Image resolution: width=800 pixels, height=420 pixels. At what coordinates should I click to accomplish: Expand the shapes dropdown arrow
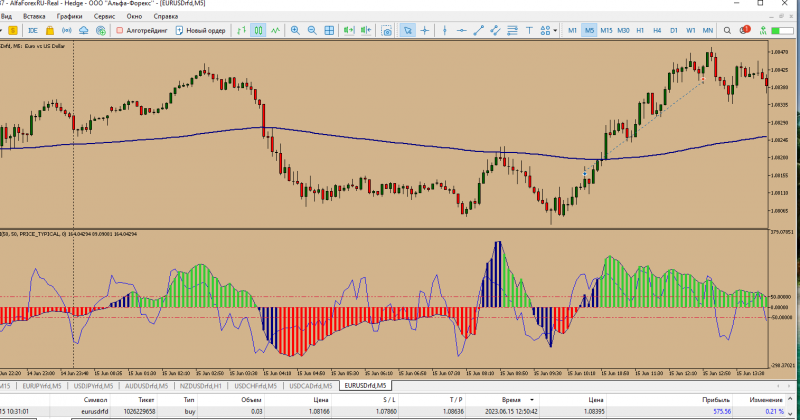[x=555, y=31]
